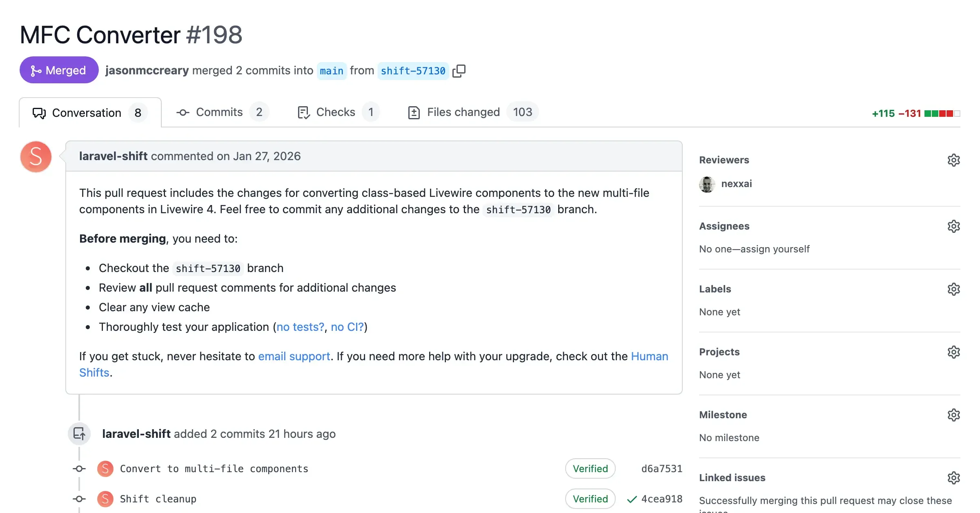Click the Merged status badge
This screenshot has height=513, width=980.
59,70
